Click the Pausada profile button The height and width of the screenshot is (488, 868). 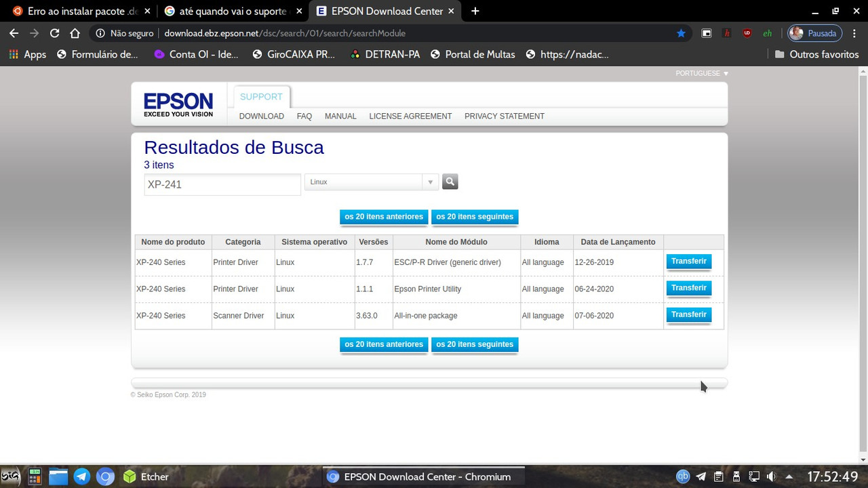(x=814, y=33)
